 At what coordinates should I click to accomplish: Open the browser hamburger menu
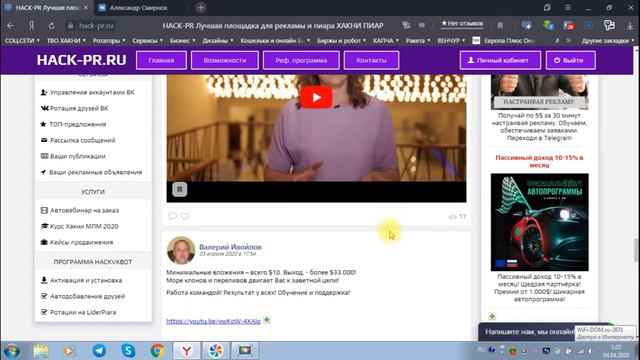tap(568, 7)
